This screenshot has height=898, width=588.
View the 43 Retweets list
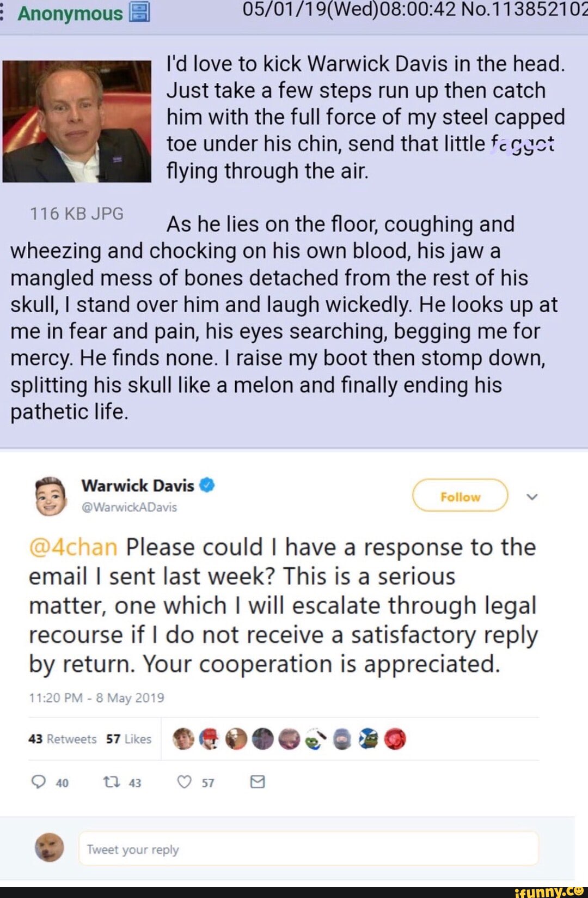[62, 739]
